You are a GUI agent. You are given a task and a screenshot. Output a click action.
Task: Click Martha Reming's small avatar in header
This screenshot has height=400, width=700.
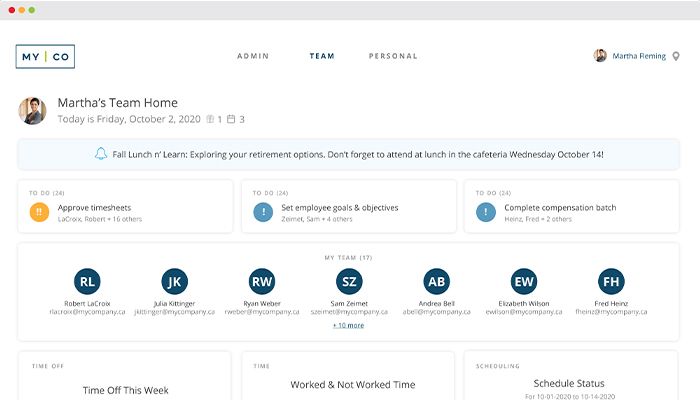600,56
